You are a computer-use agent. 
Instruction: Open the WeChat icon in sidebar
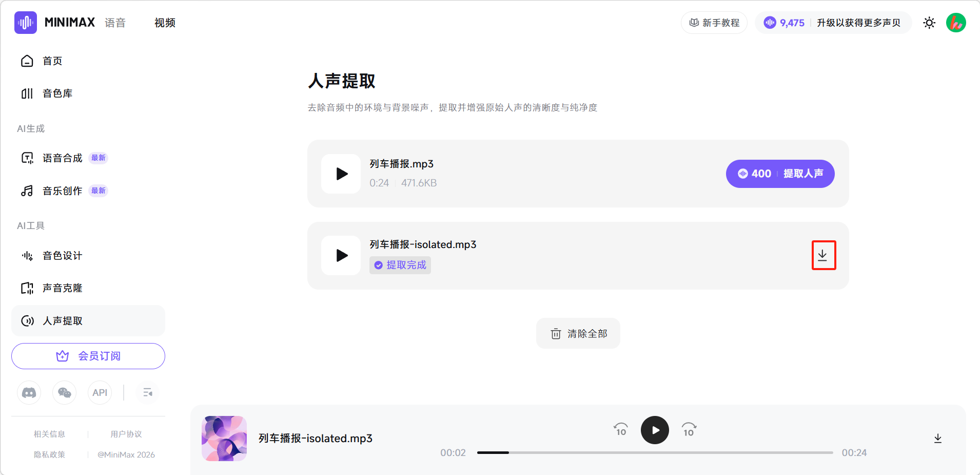[x=65, y=393]
